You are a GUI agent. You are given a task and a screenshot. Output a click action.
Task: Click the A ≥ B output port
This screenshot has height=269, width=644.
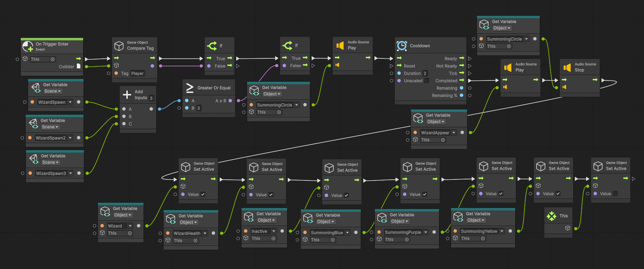(238, 101)
